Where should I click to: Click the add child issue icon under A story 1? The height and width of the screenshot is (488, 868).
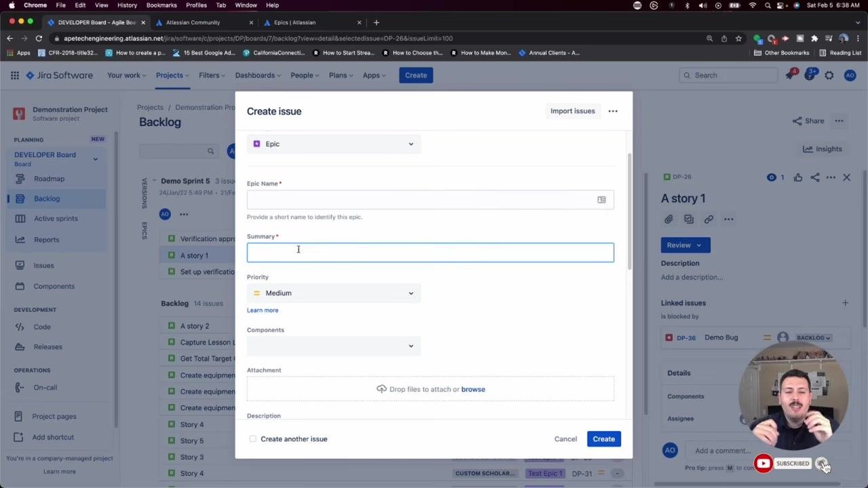pyautogui.click(x=689, y=219)
